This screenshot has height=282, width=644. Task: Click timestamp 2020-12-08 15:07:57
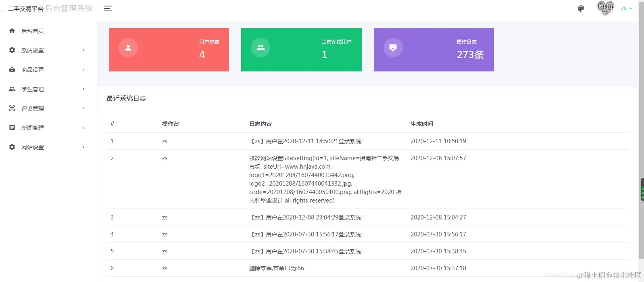coord(438,158)
